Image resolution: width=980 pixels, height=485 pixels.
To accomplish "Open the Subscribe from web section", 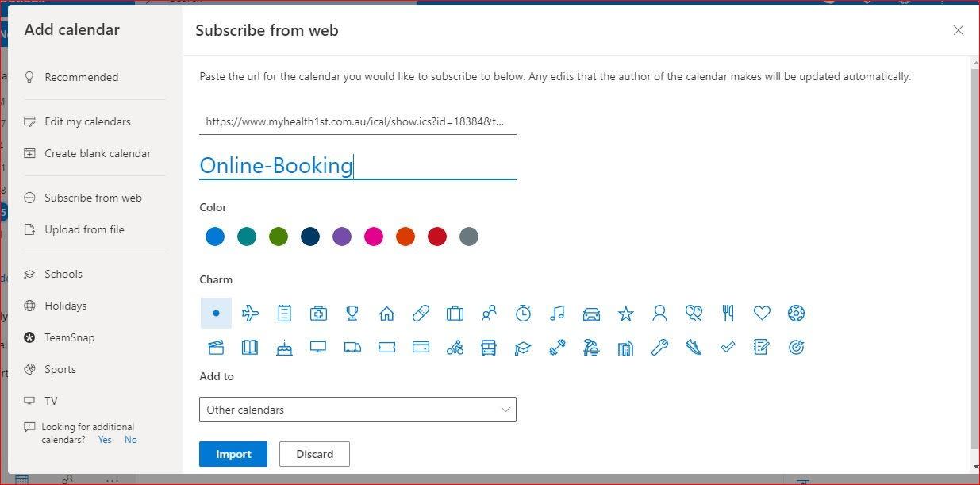I will pyautogui.click(x=93, y=198).
